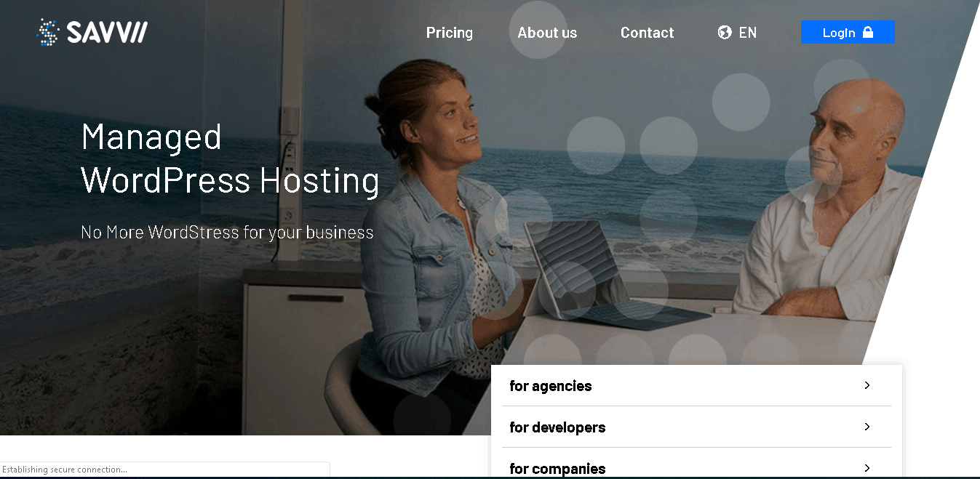Click the 'Establishing secure connection' status bar
Viewport: 980px width, 479px height.
click(x=165, y=470)
